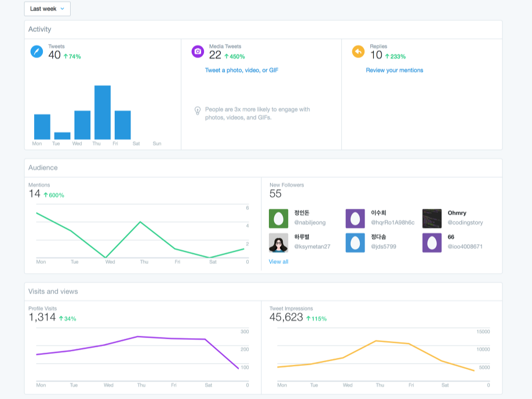The height and width of the screenshot is (399, 532).
Task: Open the Review your mentions link
Action: [394, 70]
